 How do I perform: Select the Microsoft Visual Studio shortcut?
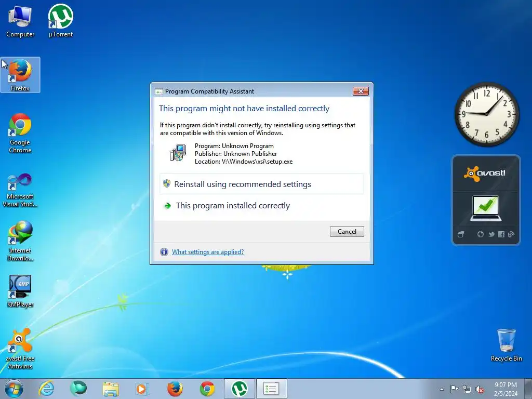20,190
